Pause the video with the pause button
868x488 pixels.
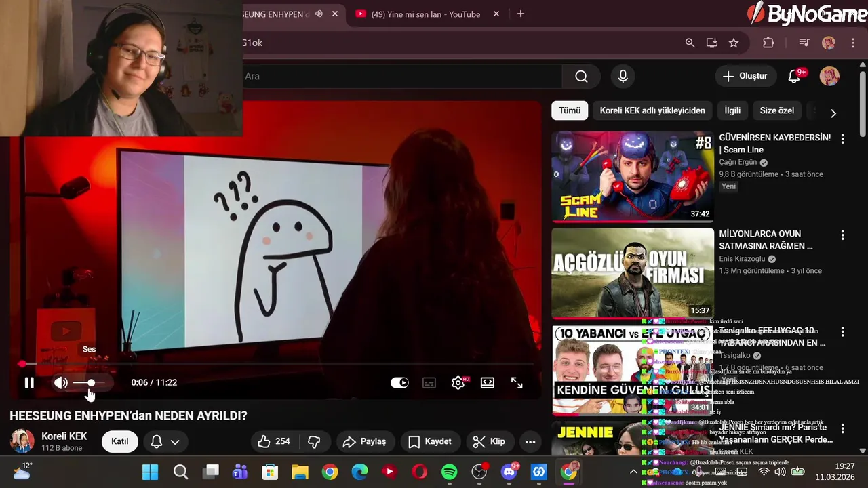pos(29,383)
